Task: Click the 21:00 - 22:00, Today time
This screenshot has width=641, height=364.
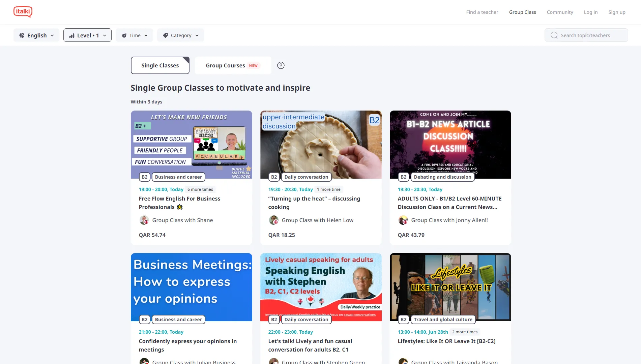Action: [x=161, y=332]
